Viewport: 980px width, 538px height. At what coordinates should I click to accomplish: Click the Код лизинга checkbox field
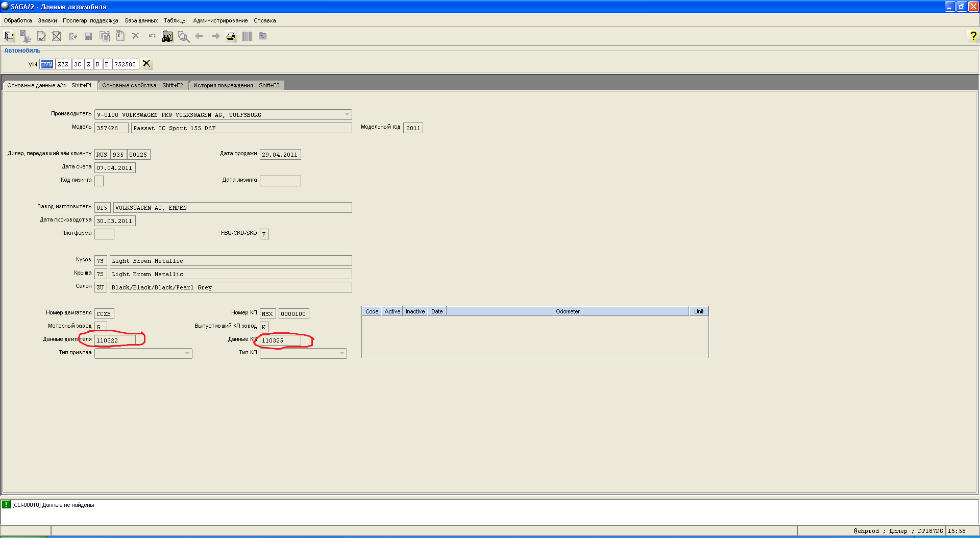(x=99, y=181)
